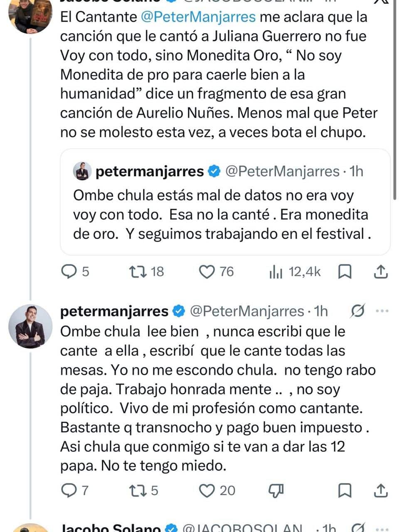Viewport: 399px width, 532px height.
Task: Tap the Grok slash icon beside petermanjarres tweet
Action: [x=358, y=311]
